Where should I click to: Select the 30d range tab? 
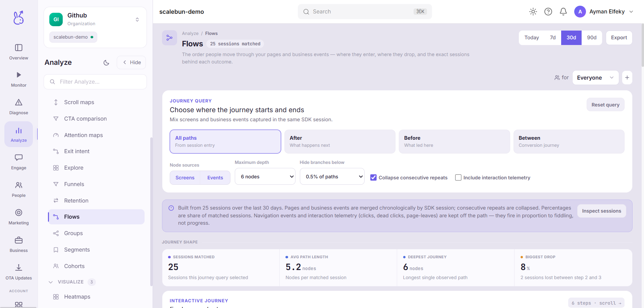tap(571, 38)
